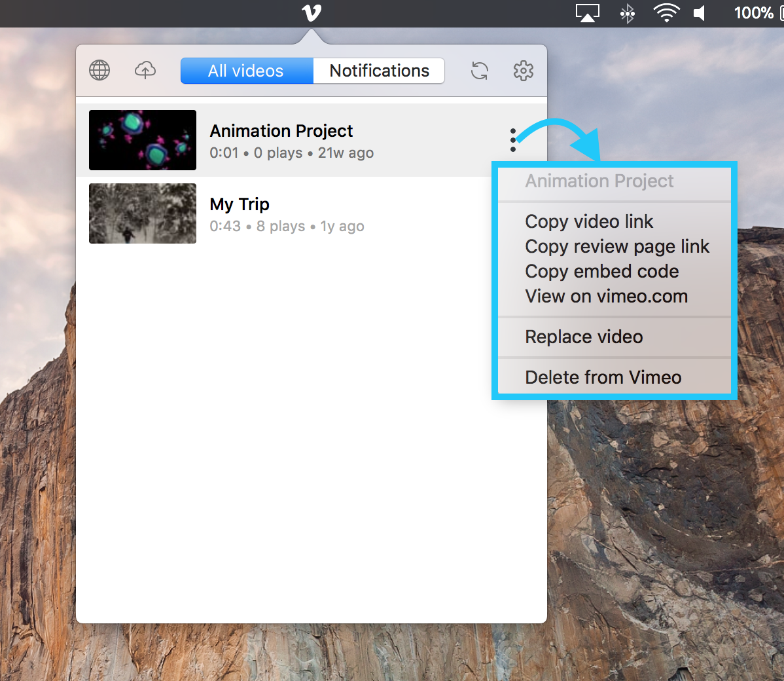Screen dimensions: 784x681
Task: Switch to the All videos tab
Action: 247,71
